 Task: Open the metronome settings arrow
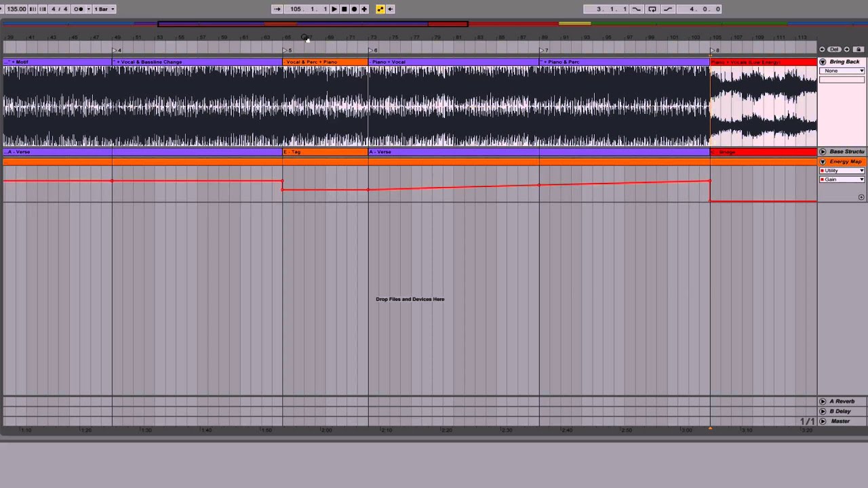89,9
